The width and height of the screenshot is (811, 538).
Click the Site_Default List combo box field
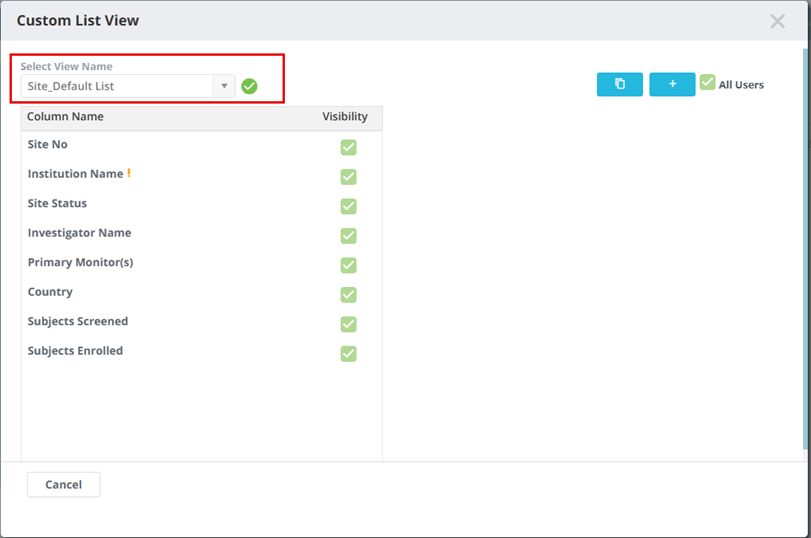128,86
